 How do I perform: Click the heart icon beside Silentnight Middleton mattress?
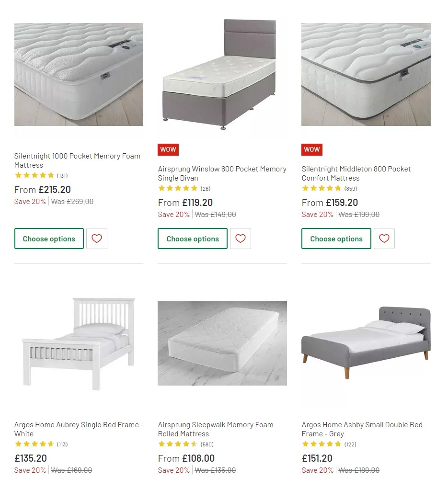[x=384, y=238]
